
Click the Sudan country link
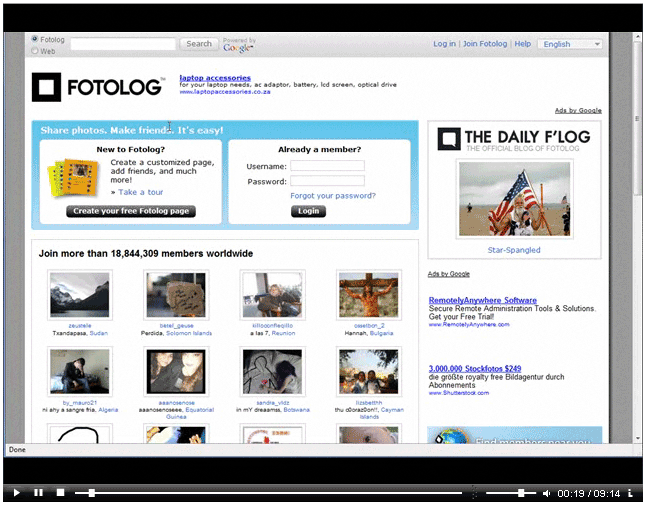tap(98, 333)
